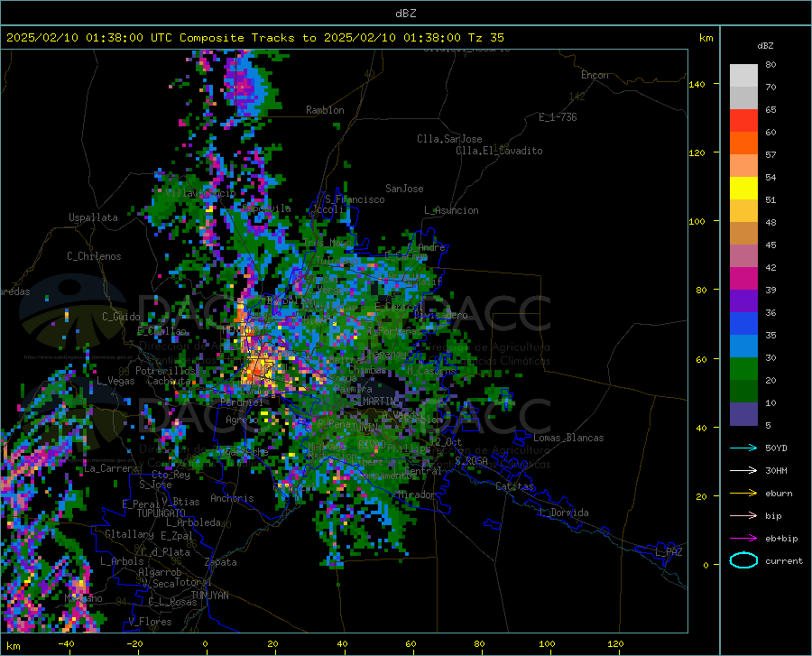This screenshot has height=656, width=812.
Task: Click the magenta eb+bip arrow legend icon
Action: (x=743, y=539)
